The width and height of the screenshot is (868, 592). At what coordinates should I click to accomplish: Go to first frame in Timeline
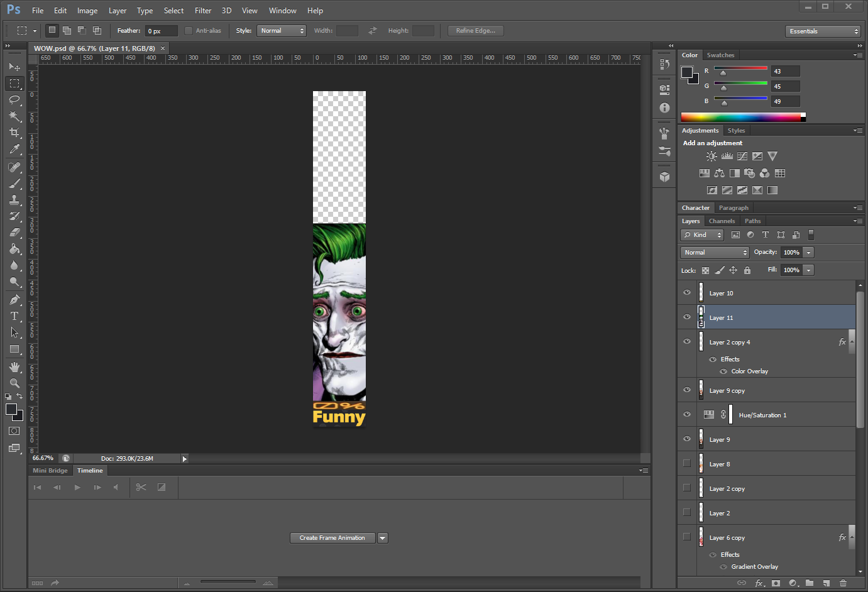click(x=37, y=487)
